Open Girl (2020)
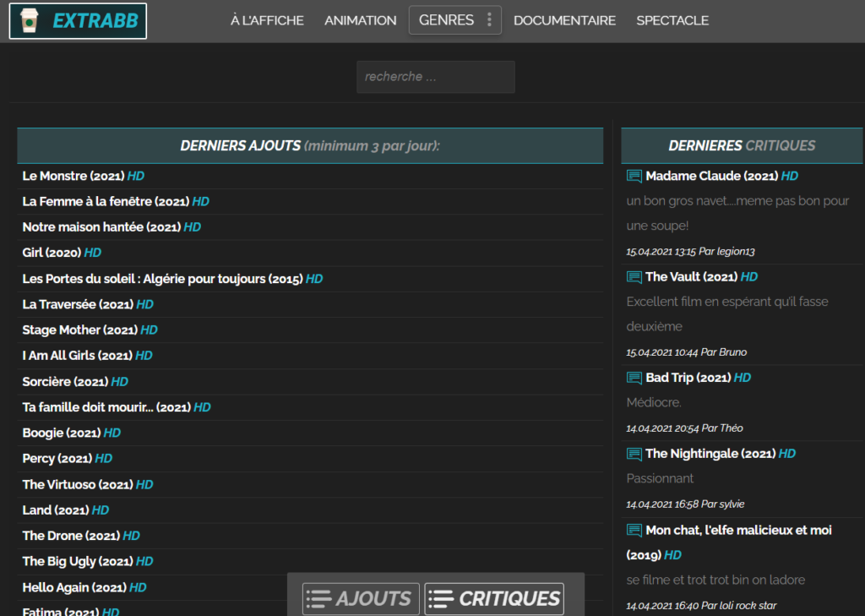 (x=62, y=253)
